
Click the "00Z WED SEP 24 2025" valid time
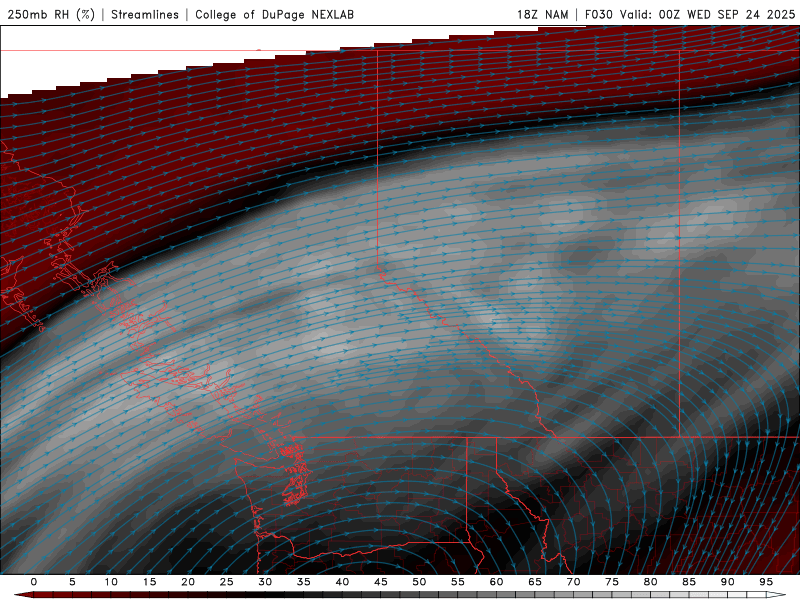pos(727,14)
